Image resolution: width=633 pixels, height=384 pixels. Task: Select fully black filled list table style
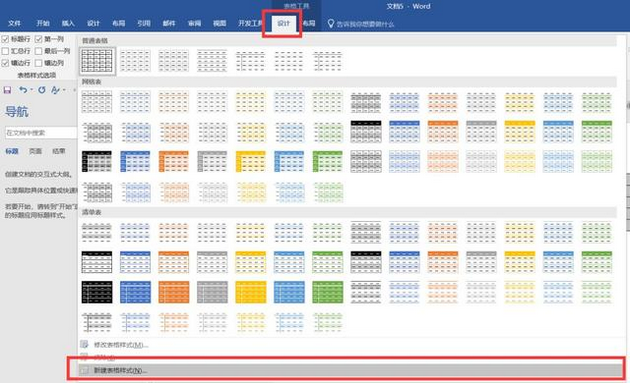[x=97, y=292]
